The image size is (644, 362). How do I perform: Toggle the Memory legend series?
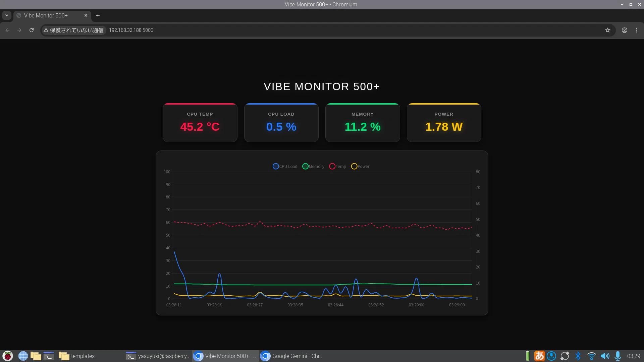(313, 166)
